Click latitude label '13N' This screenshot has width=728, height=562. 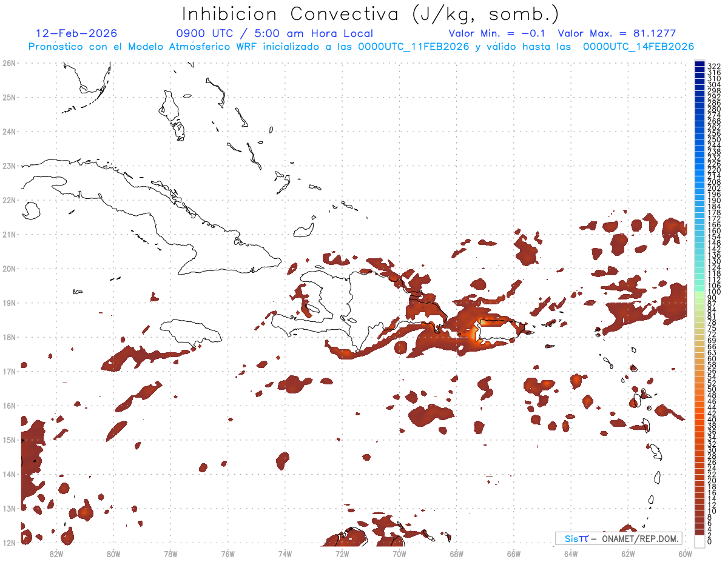coord(9,508)
